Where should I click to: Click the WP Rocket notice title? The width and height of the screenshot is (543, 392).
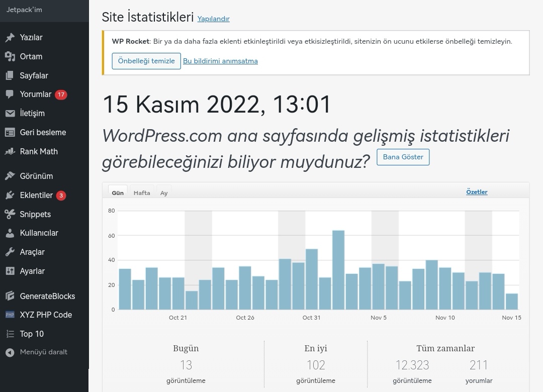(131, 41)
